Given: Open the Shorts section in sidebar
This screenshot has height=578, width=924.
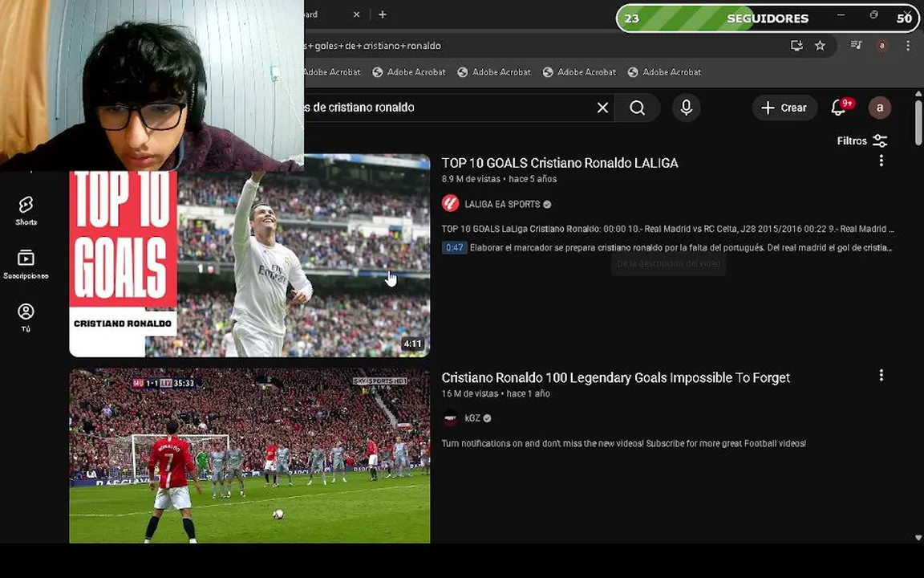Looking at the screenshot, I should (26, 210).
